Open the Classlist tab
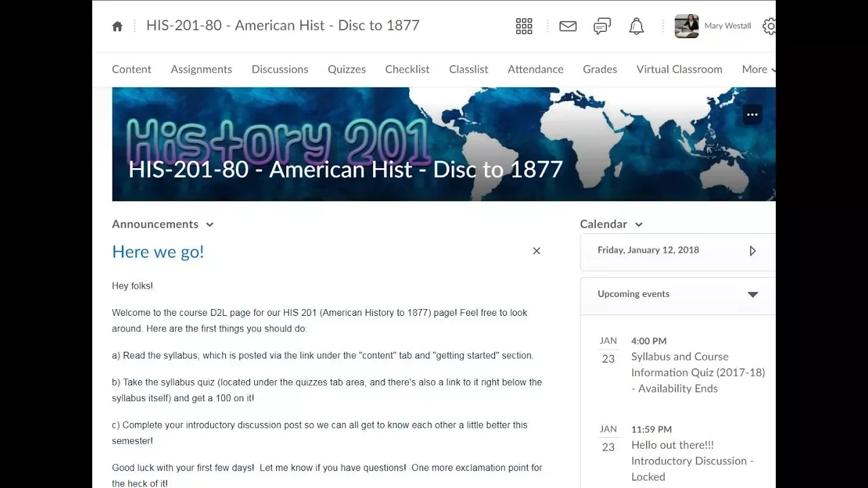The image size is (868, 488). point(469,69)
